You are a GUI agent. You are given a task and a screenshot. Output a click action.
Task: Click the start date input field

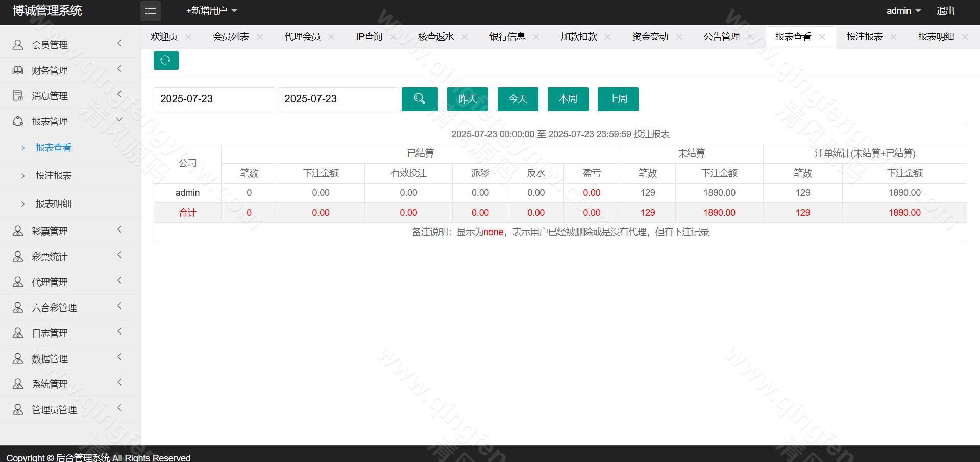tap(214, 99)
